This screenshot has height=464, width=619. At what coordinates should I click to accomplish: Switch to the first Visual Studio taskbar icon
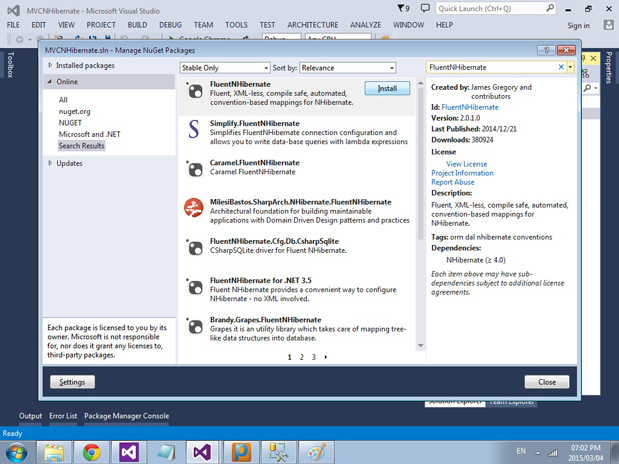coord(129,453)
